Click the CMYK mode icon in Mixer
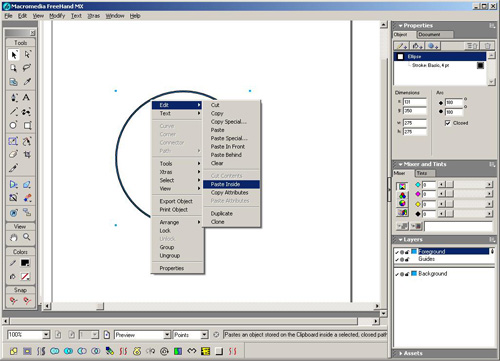The image size is (500, 361). click(402, 186)
